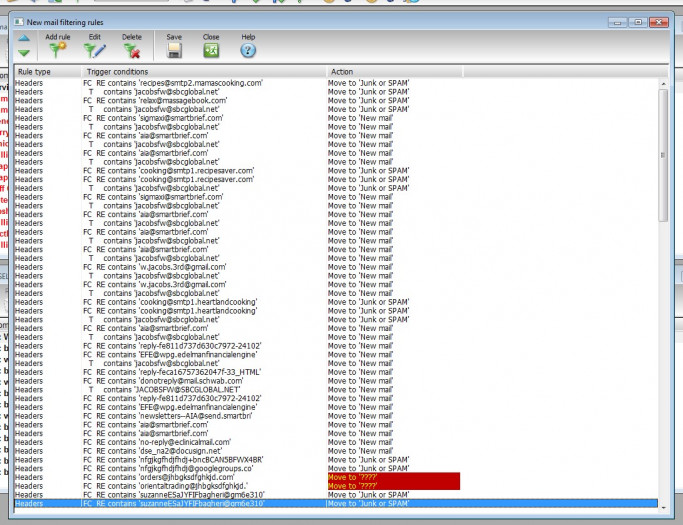The width and height of the screenshot is (683, 525).
Task: Click the Edit rule icon
Action: click(x=94, y=50)
